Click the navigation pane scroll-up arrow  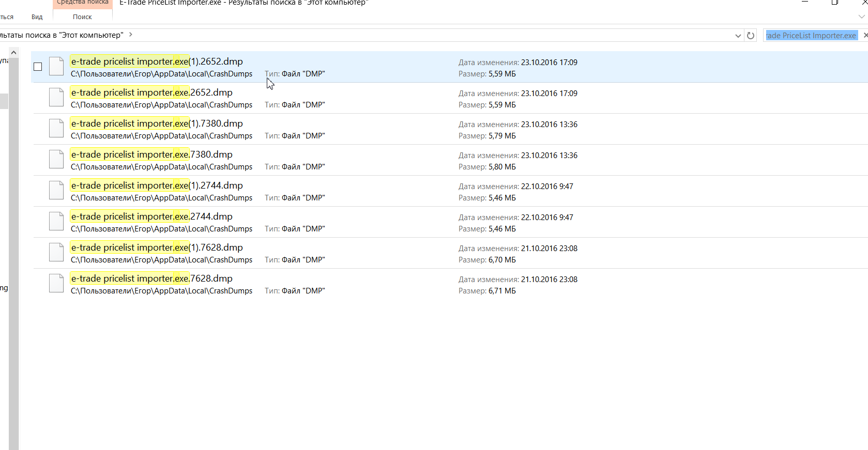tap(14, 53)
